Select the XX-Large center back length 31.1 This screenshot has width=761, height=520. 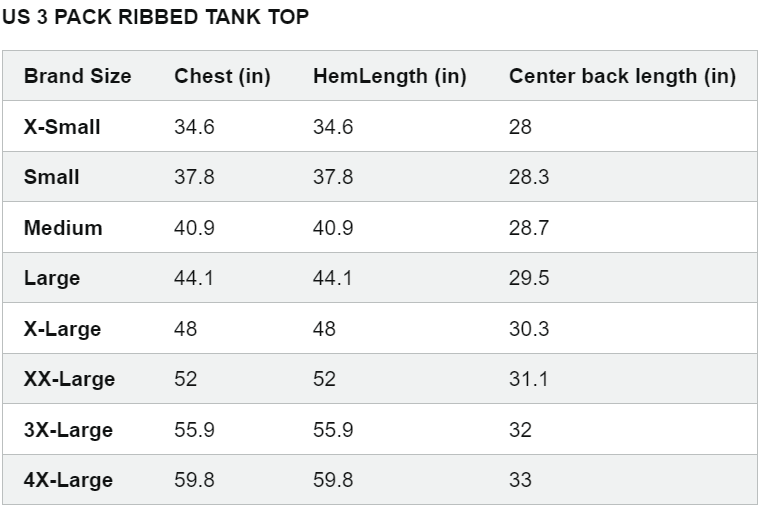[528, 379]
